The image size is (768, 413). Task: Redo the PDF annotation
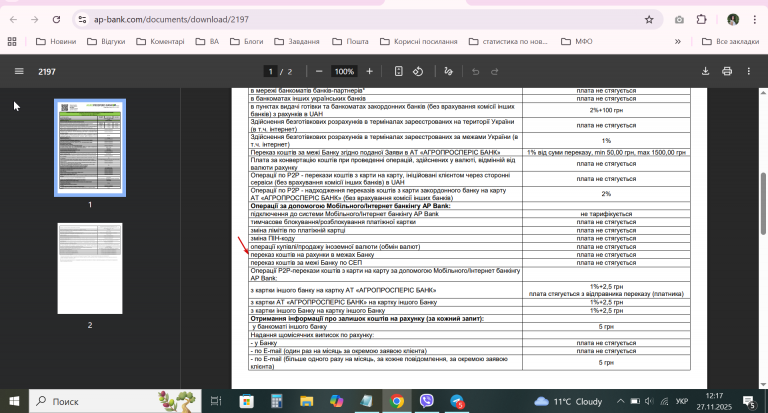(x=495, y=72)
